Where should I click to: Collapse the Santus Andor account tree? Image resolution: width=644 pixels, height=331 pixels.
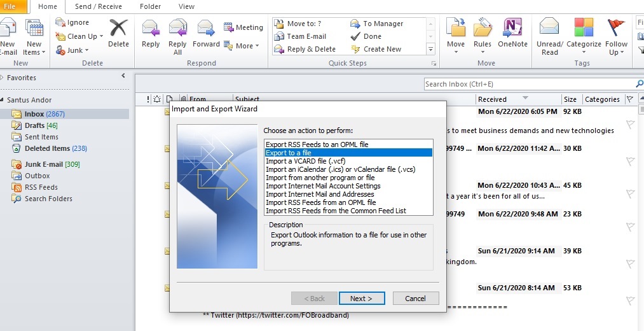pyautogui.click(x=2, y=100)
